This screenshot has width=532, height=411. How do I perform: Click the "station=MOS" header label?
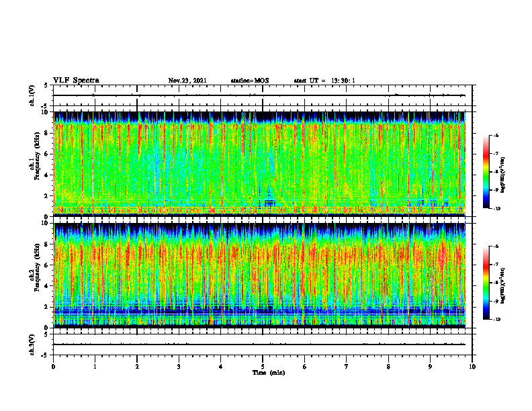point(250,81)
